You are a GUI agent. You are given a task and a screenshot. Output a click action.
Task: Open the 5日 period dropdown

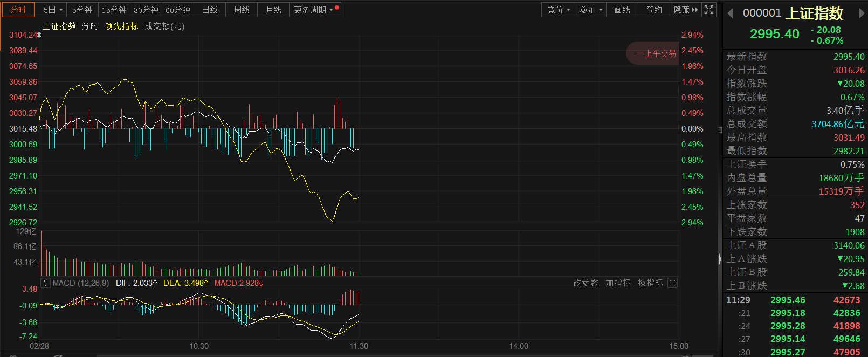[x=53, y=10]
